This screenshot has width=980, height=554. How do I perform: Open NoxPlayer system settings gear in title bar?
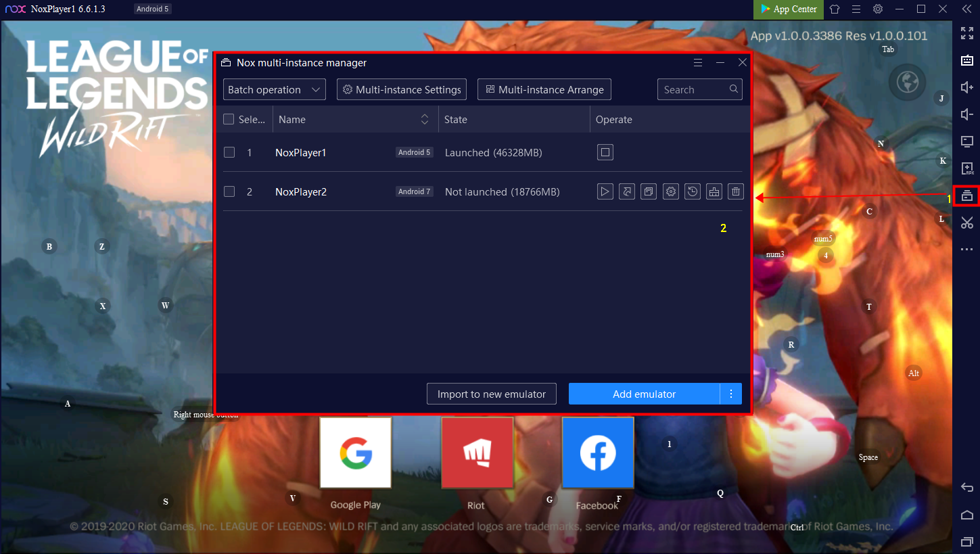tap(878, 9)
